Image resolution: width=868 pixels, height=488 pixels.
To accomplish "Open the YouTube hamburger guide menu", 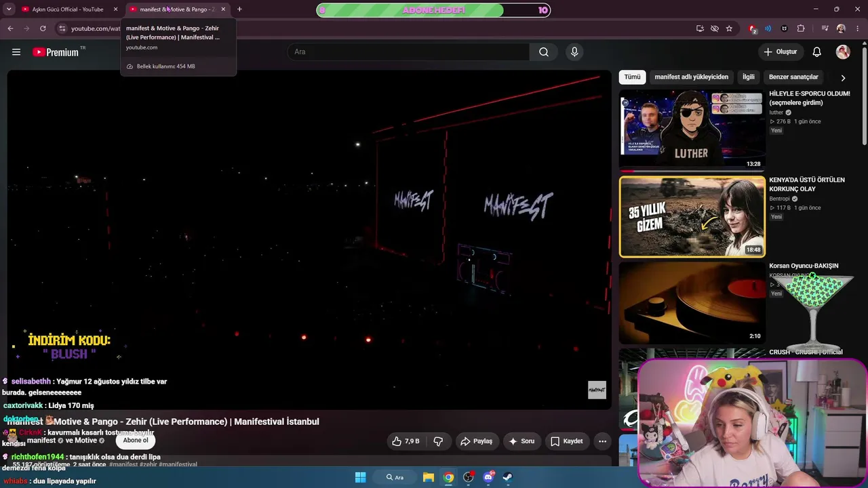I will 16,52.
